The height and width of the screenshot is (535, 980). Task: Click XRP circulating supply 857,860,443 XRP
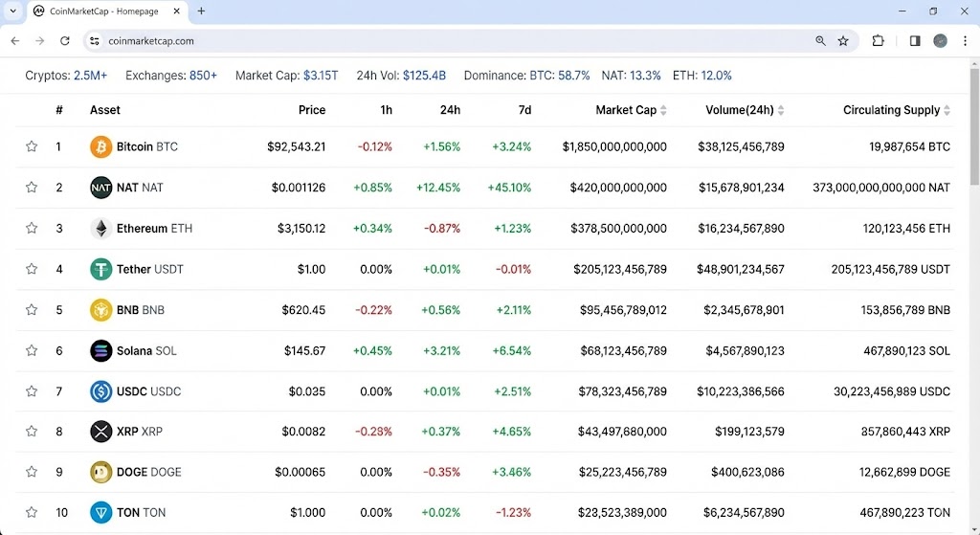pos(905,432)
